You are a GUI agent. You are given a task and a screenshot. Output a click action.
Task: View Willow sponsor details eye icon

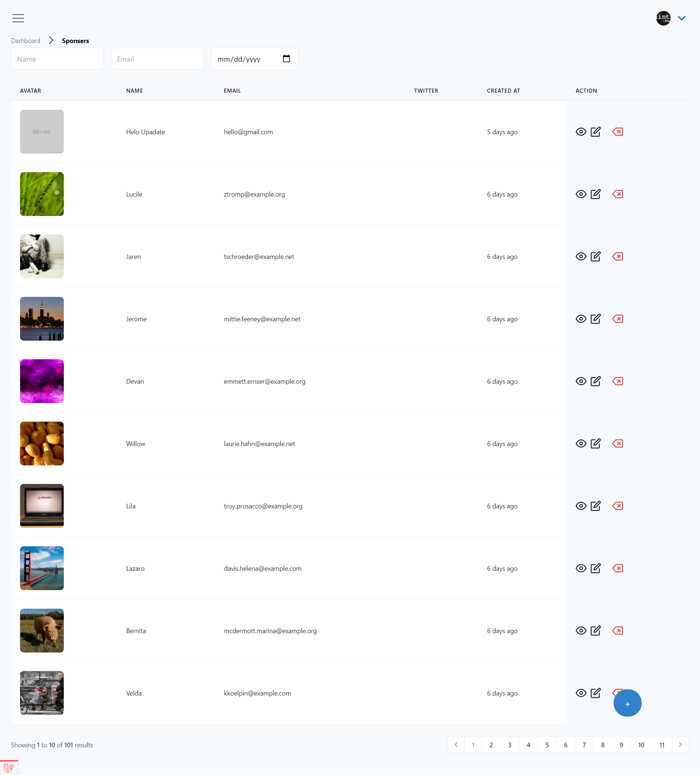point(581,443)
